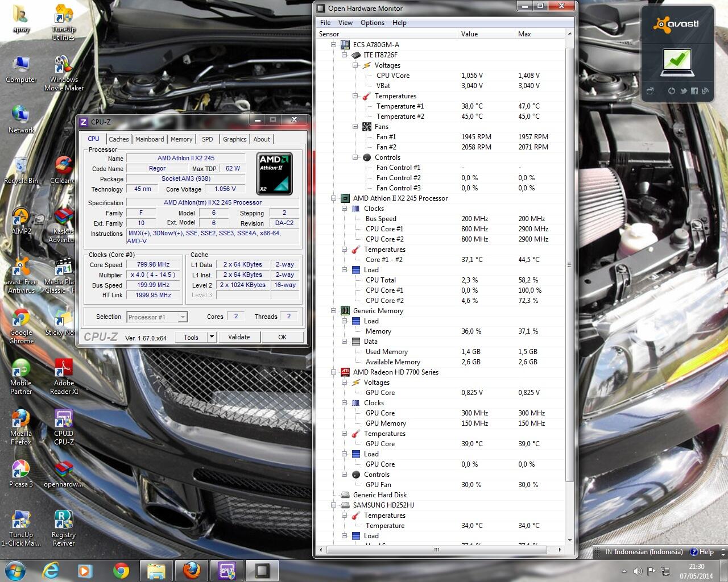Image resolution: width=728 pixels, height=582 pixels.
Task: Click the horizontal scrollbar in Hardware Monitor
Action: click(x=437, y=550)
